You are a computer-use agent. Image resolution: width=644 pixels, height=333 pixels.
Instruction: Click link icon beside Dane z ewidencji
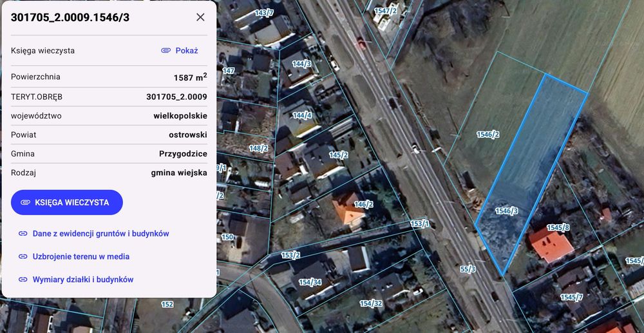[23, 234]
